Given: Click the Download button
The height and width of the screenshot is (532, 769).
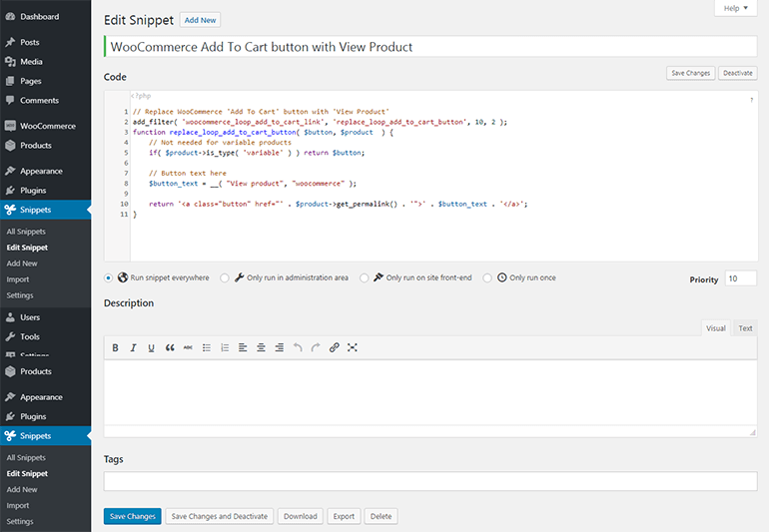Looking at the screenshot, I should [x=301, y=516].
